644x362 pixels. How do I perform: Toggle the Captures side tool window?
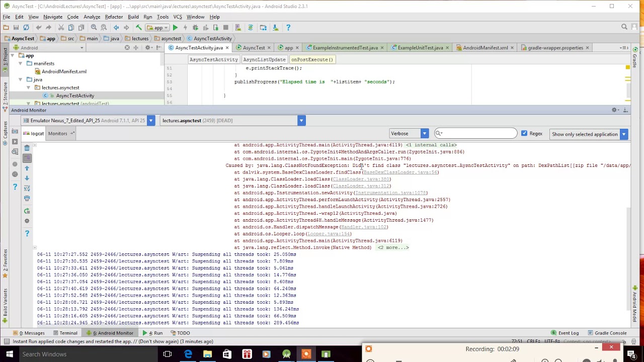coord(6,133)
